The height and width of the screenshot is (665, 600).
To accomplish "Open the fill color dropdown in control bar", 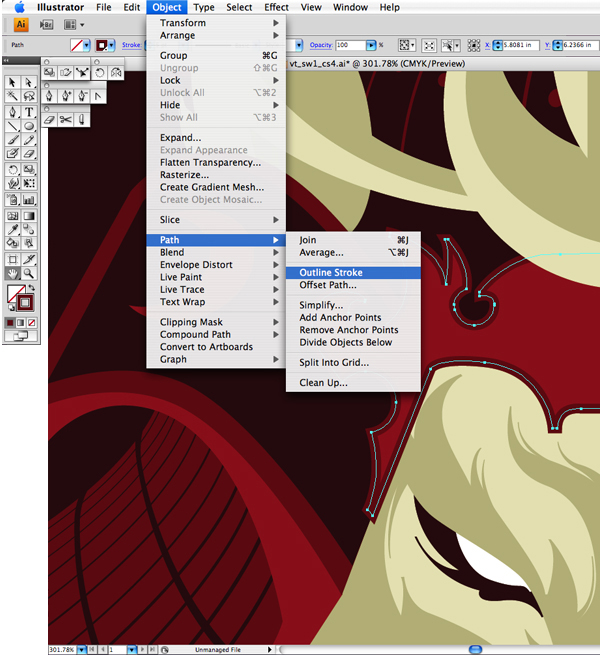I will [87, 45].
